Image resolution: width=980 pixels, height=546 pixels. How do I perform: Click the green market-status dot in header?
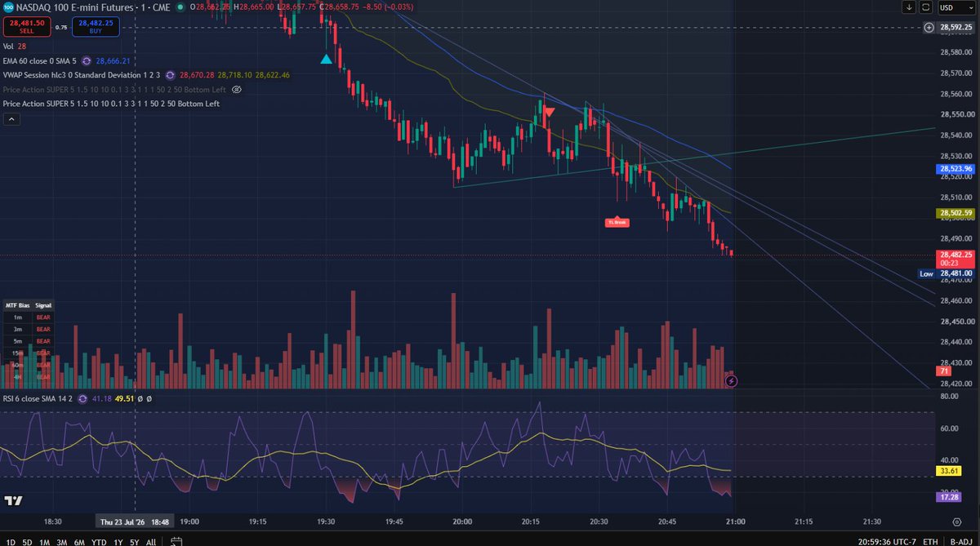(x=180, y=7)
